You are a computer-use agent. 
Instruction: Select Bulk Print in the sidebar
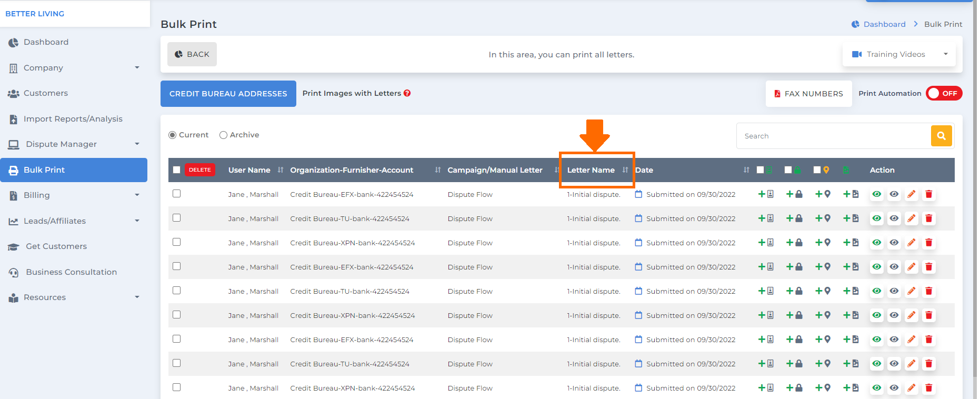[x=74, y=170]
